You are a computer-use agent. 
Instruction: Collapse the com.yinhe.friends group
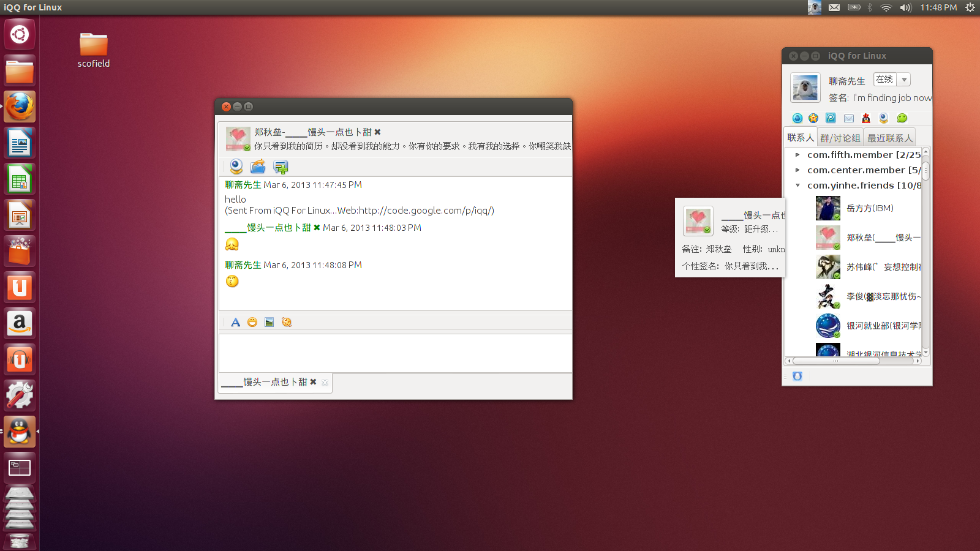797,186
